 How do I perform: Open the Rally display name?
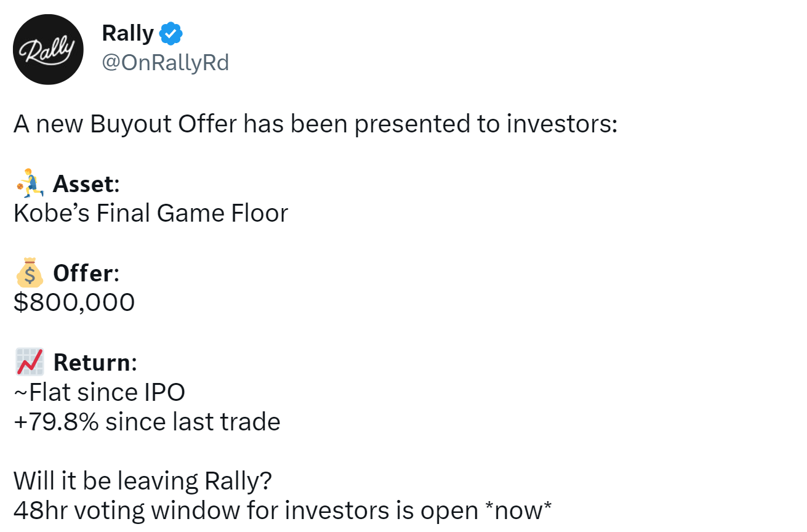(127, 33)
